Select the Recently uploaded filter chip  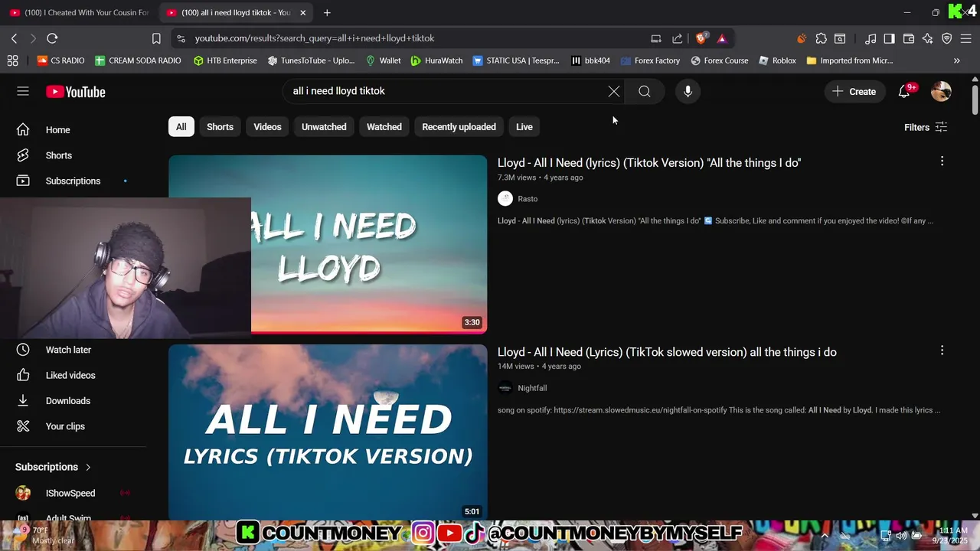click(x=459, y=127)
